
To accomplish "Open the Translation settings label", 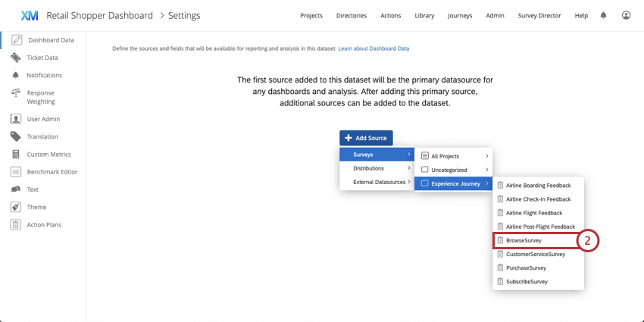I will coord(42,137).
